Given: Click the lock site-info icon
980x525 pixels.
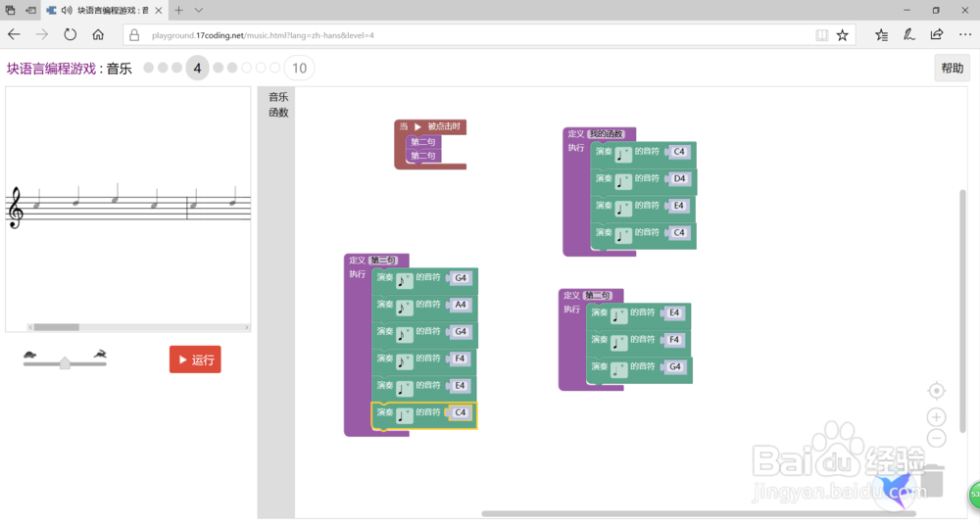Looking at the screenshot, I should (x=134, y=35).
